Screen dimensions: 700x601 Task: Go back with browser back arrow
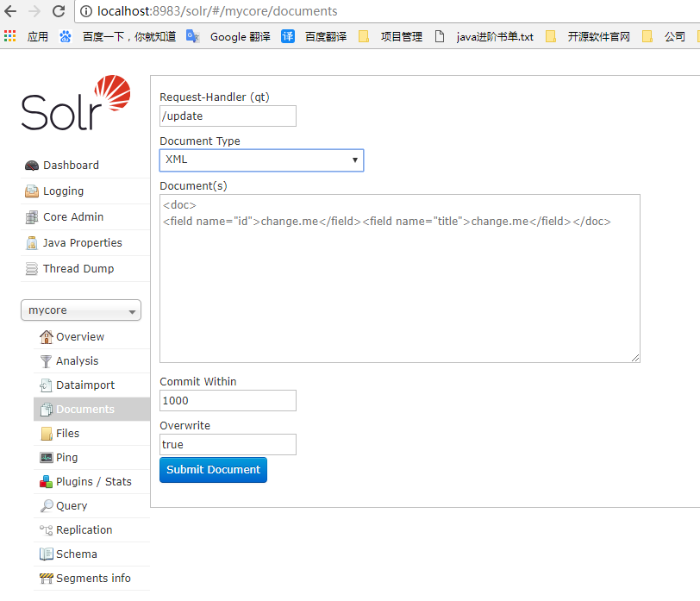(x=10, y=11)
